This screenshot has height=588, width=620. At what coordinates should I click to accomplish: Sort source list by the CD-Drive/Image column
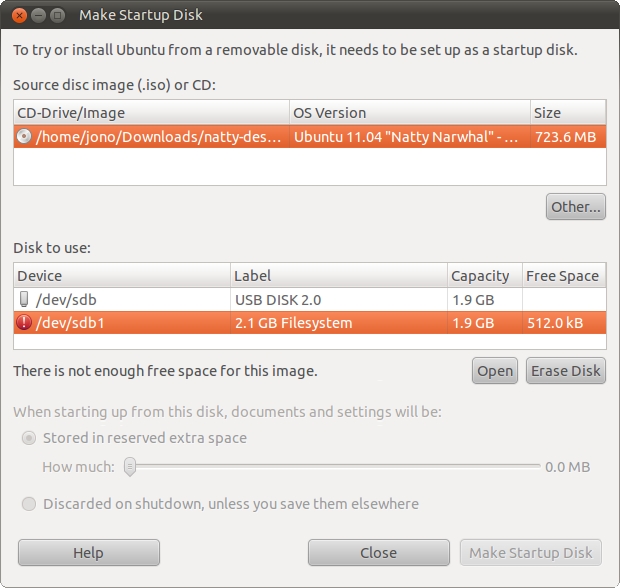[x=150, y=113]
